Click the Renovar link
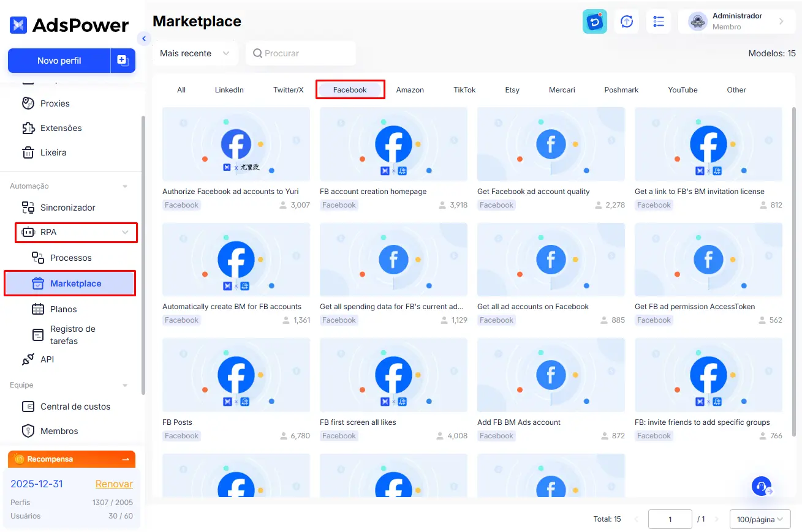Image resolution: width=802 pixels, height=532 pixels. [114, 484]
